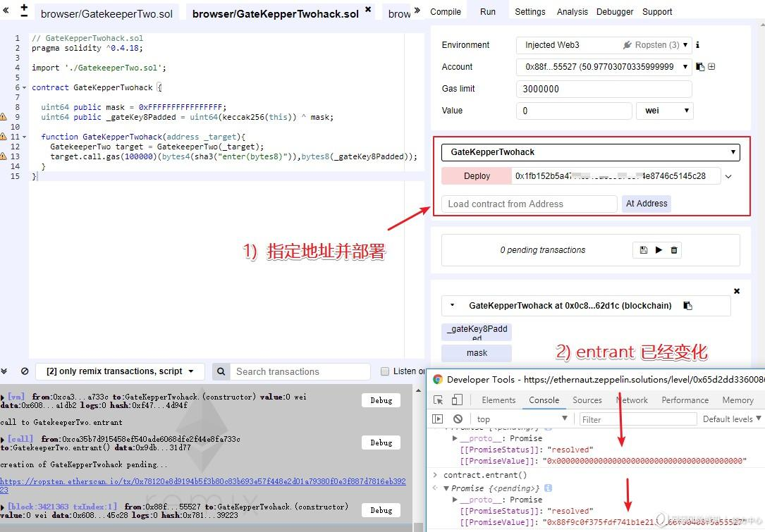
Task: Open the contract selector GateKepperTwohack
Action: [x=590, y=152]
